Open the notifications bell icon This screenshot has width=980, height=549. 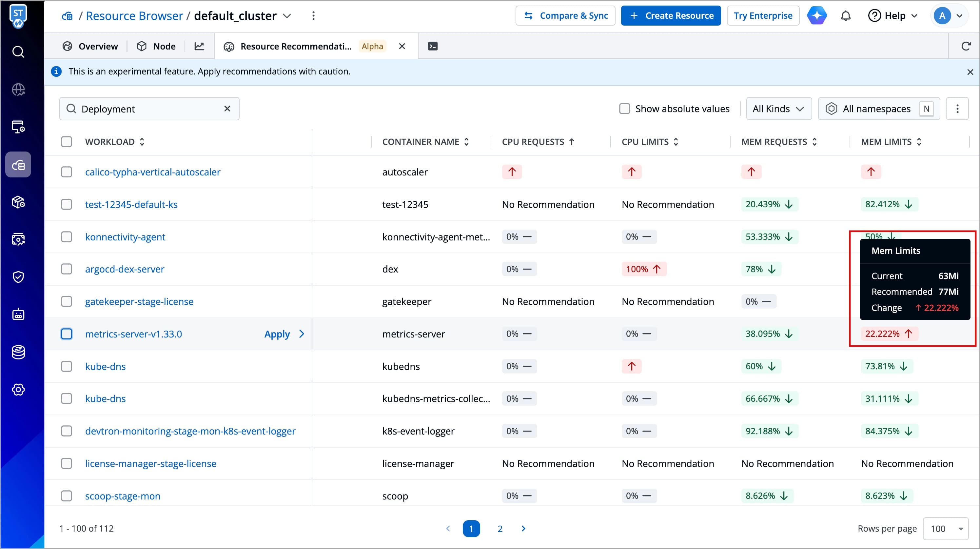845,16
